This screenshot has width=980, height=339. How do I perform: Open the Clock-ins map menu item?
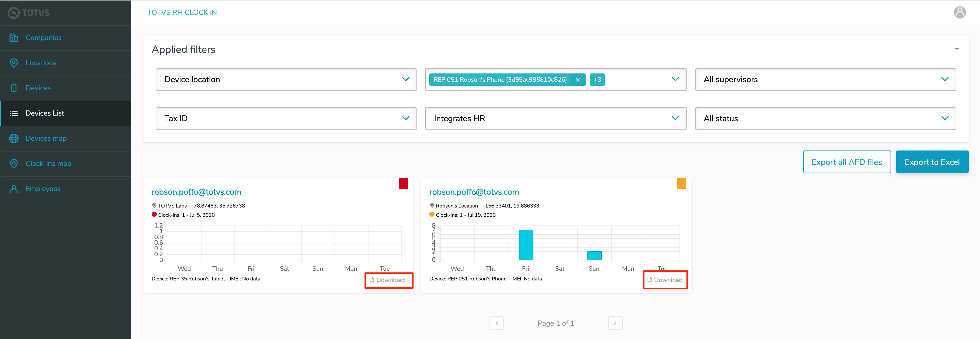tap(48, 163)
